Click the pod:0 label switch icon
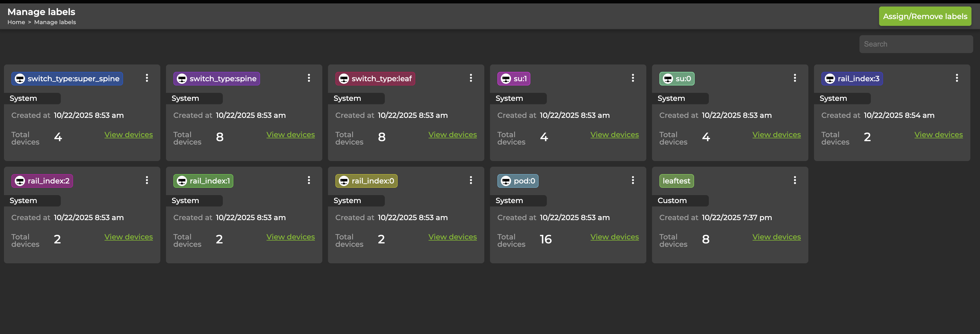The width and height of the screenshot is (980, 334). click(x=506, y=181)
